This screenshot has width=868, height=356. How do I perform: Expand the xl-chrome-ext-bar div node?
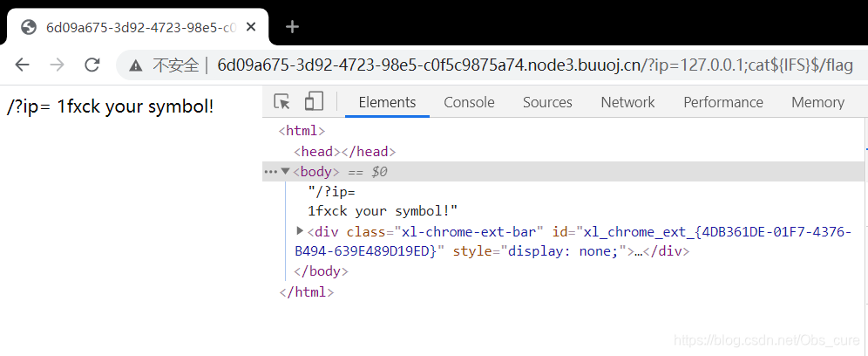point(300,231)
